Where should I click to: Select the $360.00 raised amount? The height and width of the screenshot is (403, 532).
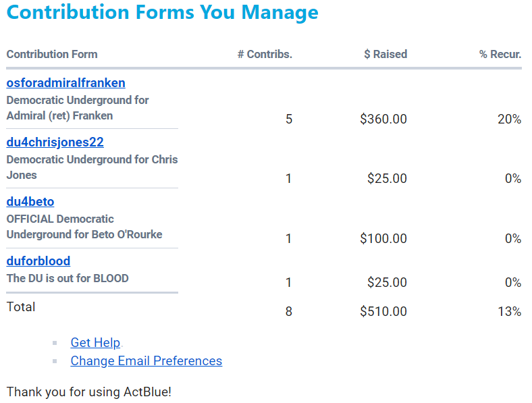coord(383,119)
